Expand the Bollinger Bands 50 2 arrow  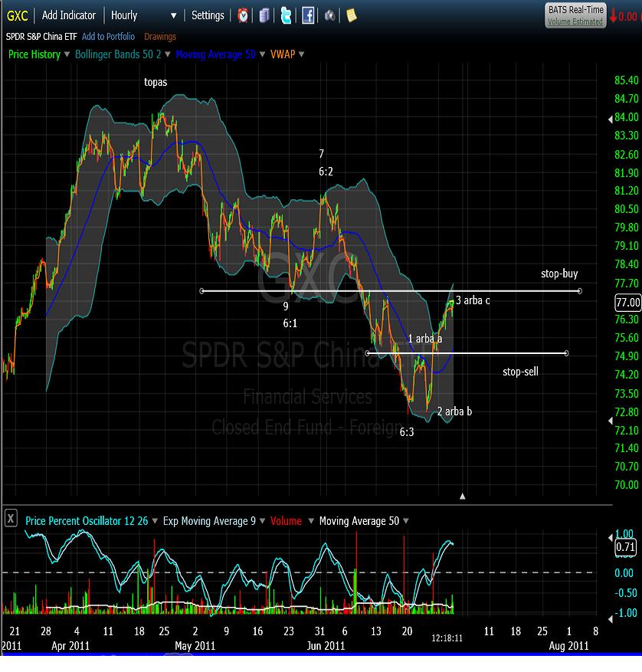[168, 54]
